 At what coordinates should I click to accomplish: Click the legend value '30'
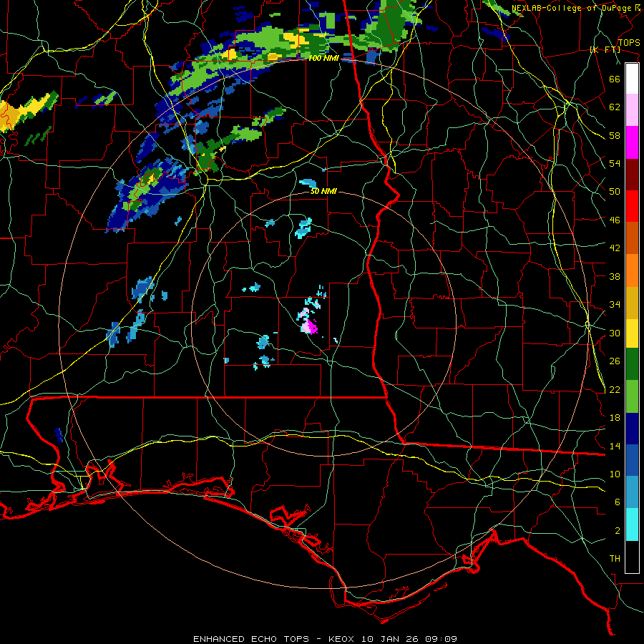[x=615, y=333]
